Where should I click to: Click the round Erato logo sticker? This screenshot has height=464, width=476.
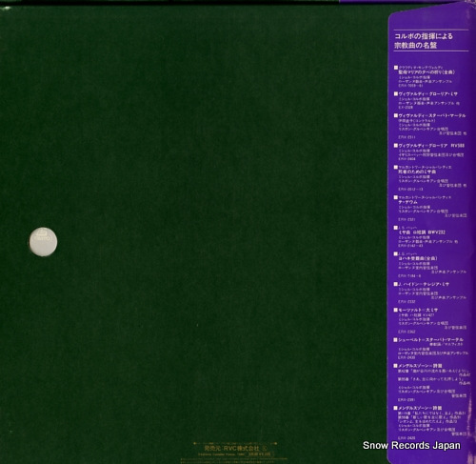(43, 242)
